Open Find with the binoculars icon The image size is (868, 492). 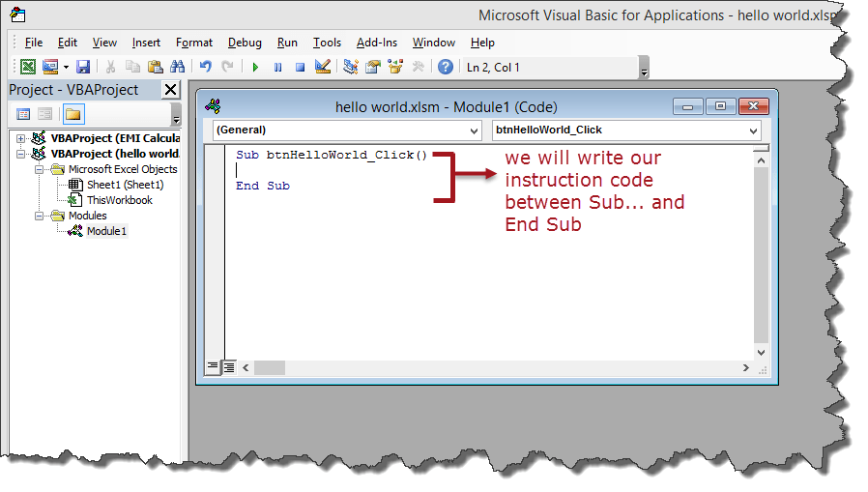click(x=177, y=67)
